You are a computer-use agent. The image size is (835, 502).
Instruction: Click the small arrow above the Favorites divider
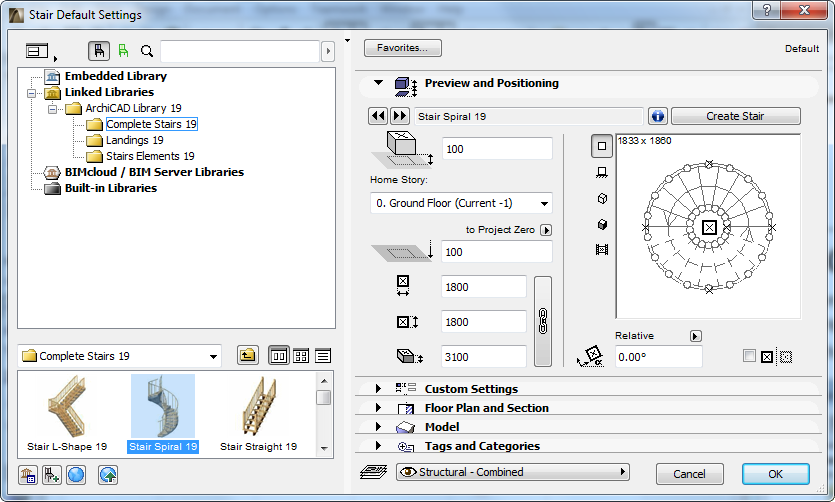click(347, 41)
